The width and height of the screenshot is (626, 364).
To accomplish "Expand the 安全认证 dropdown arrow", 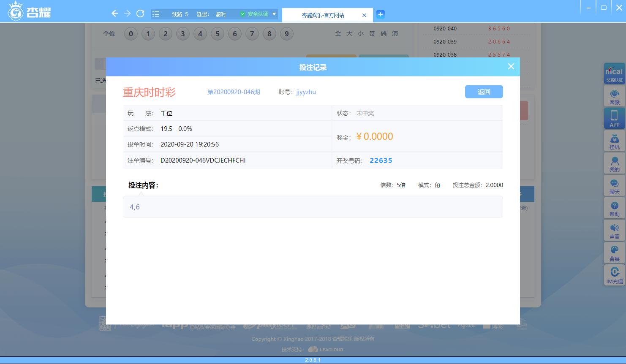I will click(274, 14).
